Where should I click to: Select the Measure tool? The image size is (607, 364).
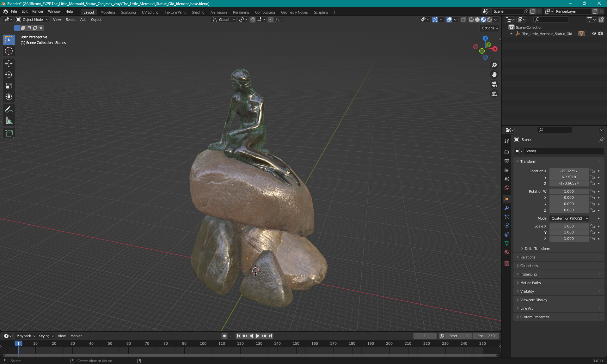click(x=9, y=120)
